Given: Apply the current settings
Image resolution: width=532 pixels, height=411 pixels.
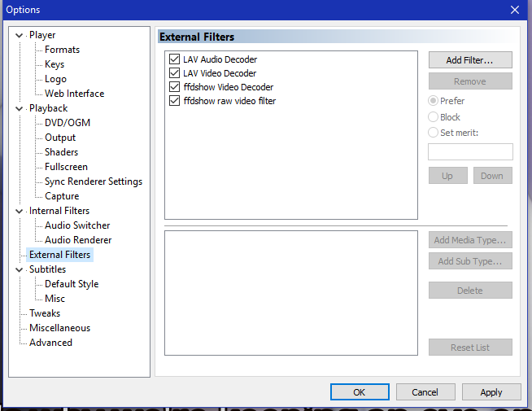Looking at the screenshot, I should point(491,392).
